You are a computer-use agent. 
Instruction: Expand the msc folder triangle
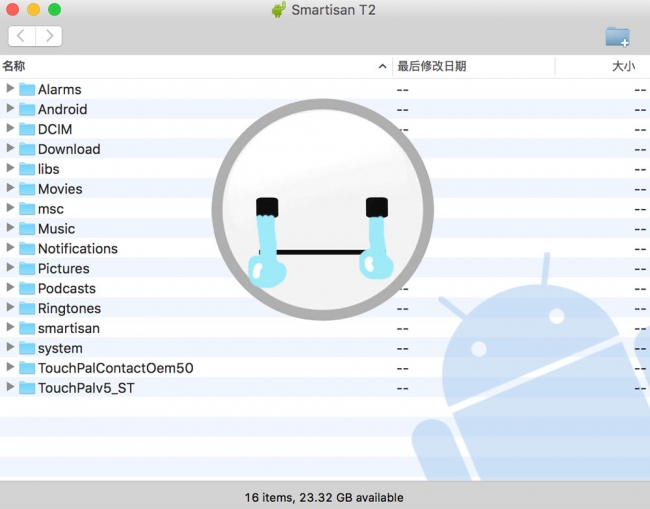coord(10,208)
